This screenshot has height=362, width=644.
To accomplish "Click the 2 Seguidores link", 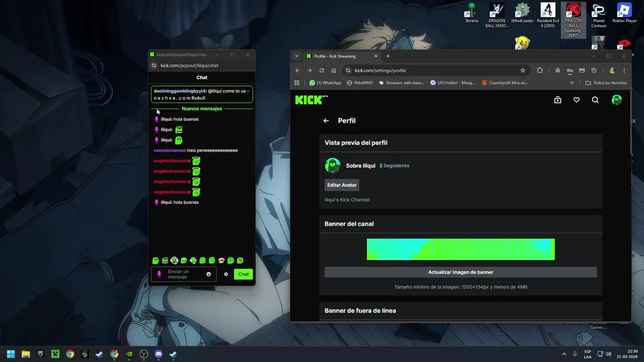I will click(394, 165).
